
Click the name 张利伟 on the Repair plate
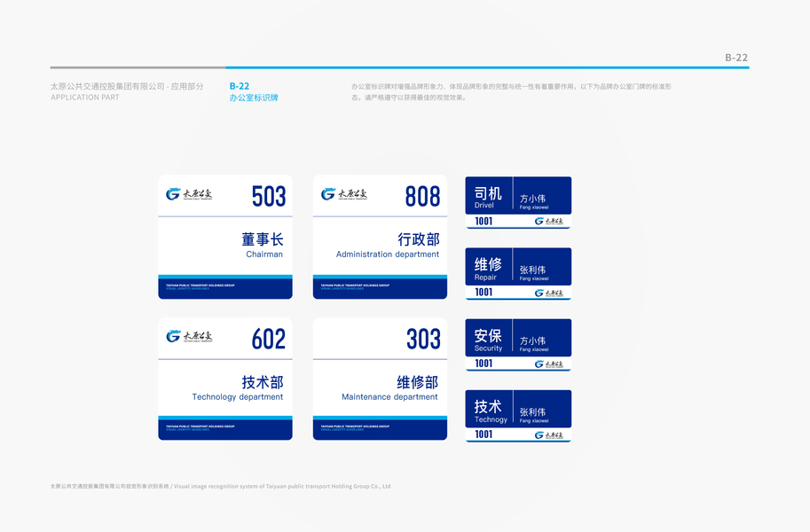[x=532, y=270]
